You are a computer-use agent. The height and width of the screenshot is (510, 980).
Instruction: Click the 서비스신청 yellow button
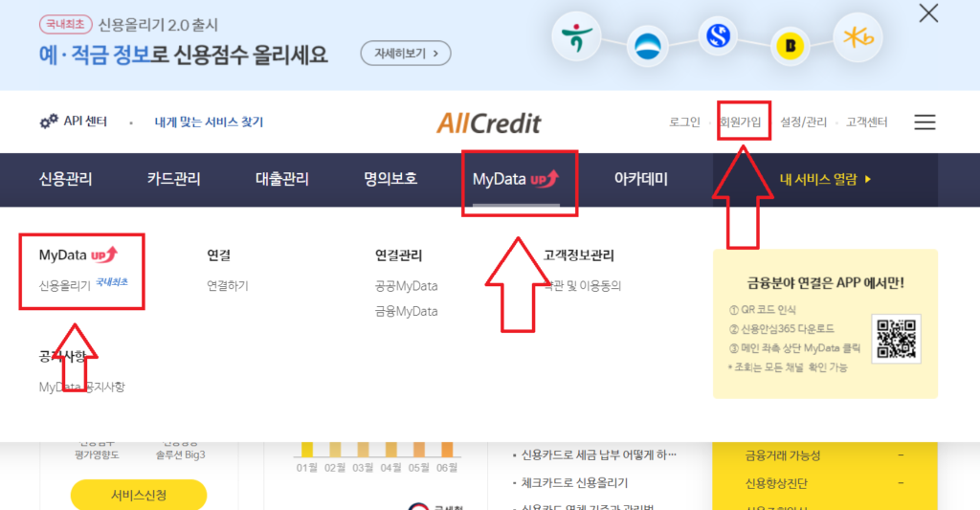point(139,495)
